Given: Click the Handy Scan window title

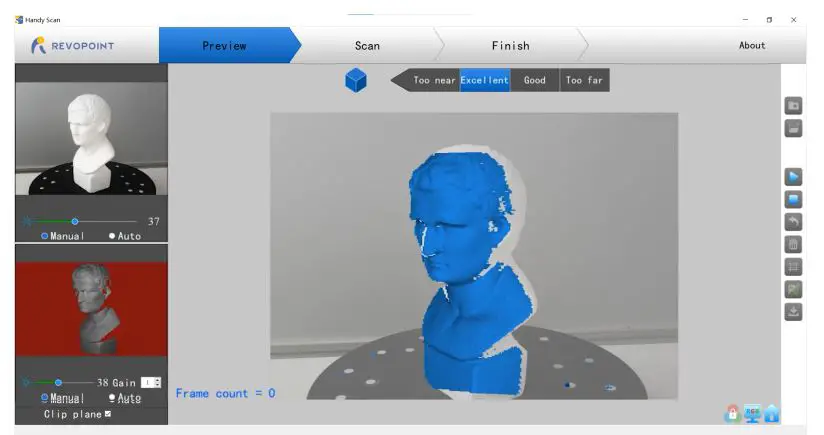Looking at the screenshot, I should coord(43,20).
